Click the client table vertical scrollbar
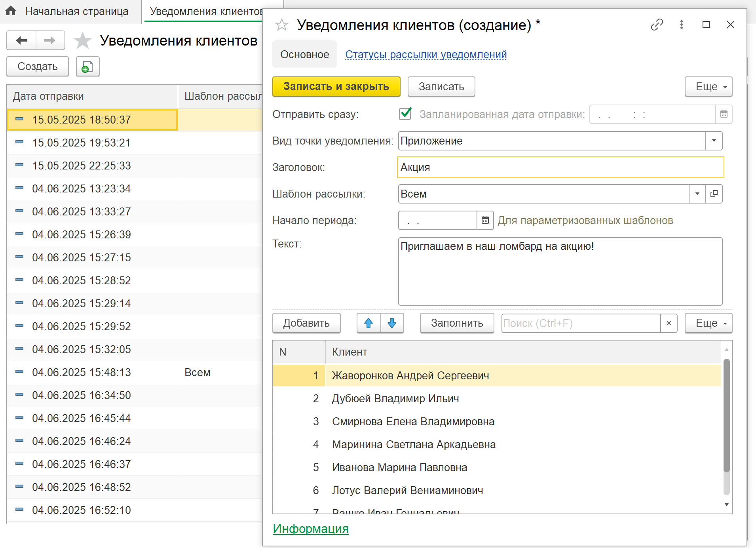Viewport: 756px width, 548px height. [x=726, y=415]
